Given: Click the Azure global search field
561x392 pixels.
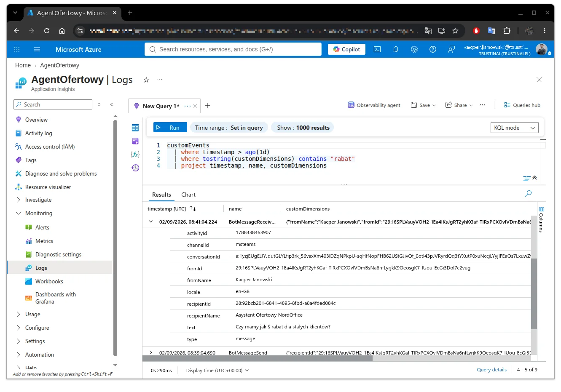Looking at the screenshot, I should (233, 49).
